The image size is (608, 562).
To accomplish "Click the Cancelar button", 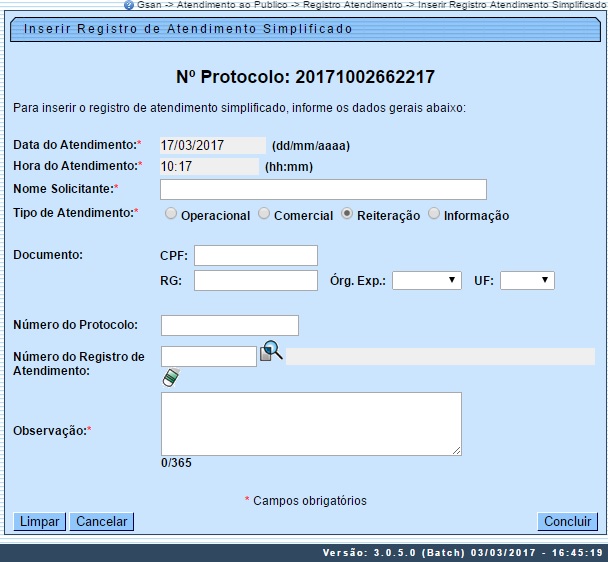I will pyautogui.click(x=102, y=521).
